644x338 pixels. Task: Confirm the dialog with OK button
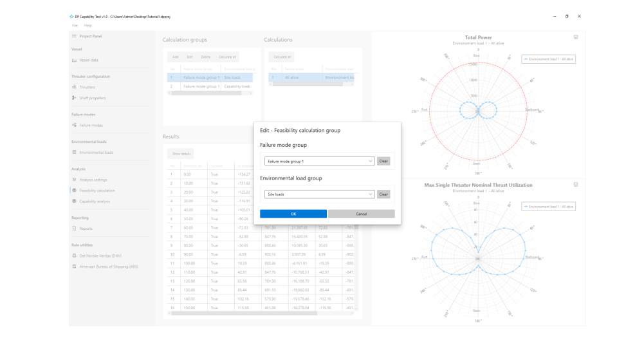click(293, 214)
